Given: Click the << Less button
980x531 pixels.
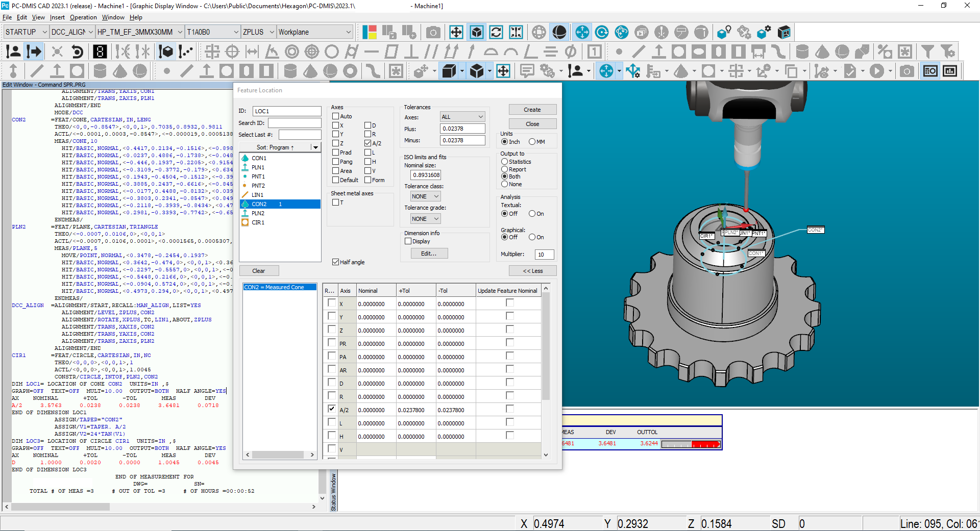Looking at the screenshot, I should click(x=532, y=271).
